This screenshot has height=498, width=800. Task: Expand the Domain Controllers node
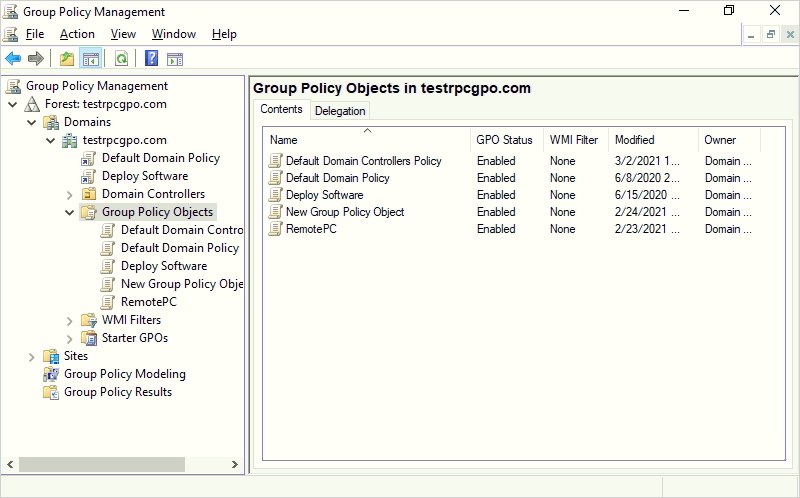pos(70,194)
